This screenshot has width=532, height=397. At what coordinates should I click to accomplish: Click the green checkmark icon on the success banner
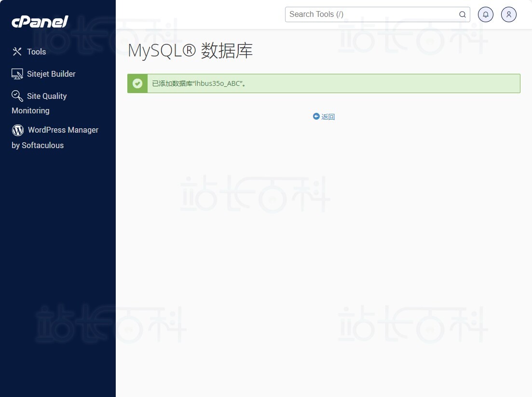point(137,83)
